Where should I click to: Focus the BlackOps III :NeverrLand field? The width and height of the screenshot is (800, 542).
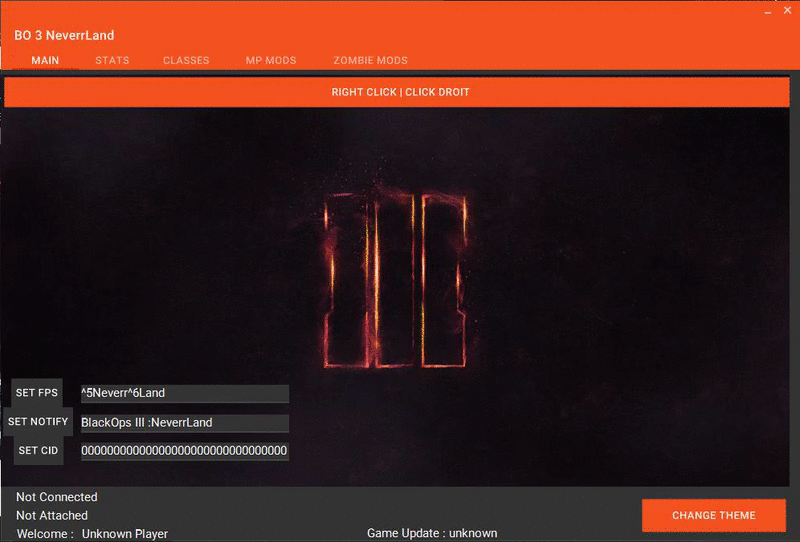point(185,423)
